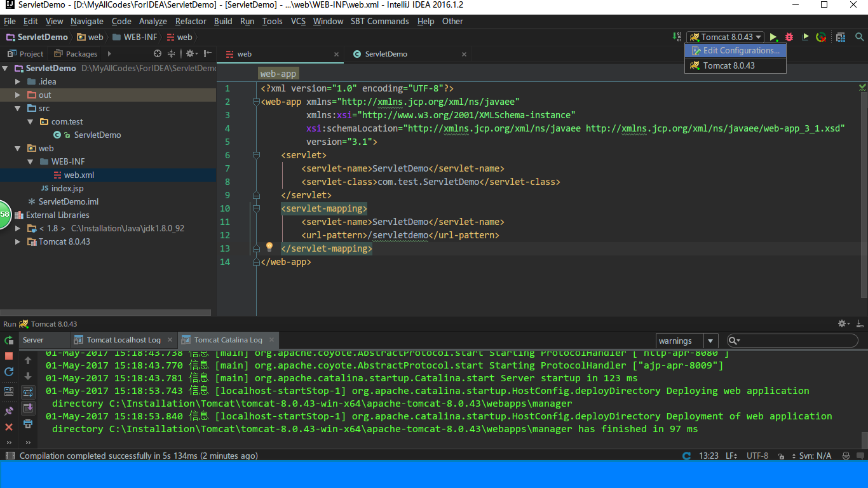This screenshot has height=488, width=868.
Task: Select ServletDemo.iml file in tree
Action: [68, 201]
